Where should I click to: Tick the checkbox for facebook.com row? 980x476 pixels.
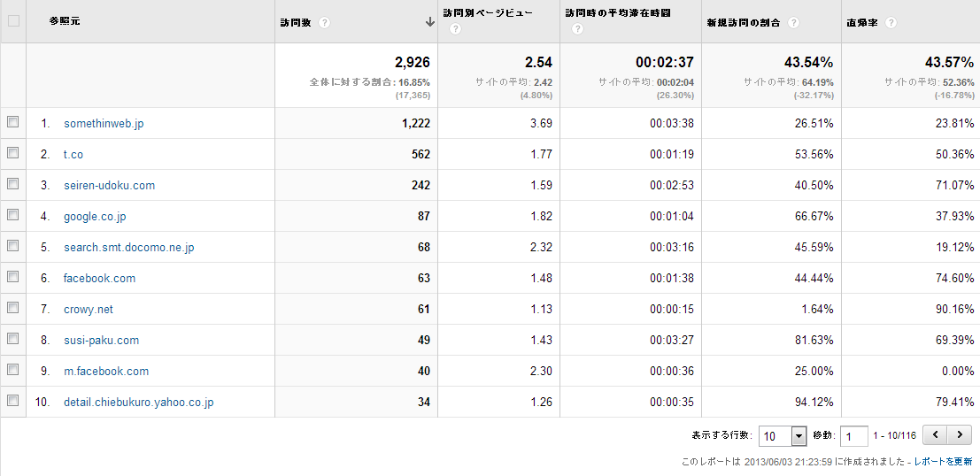(13, 278)
